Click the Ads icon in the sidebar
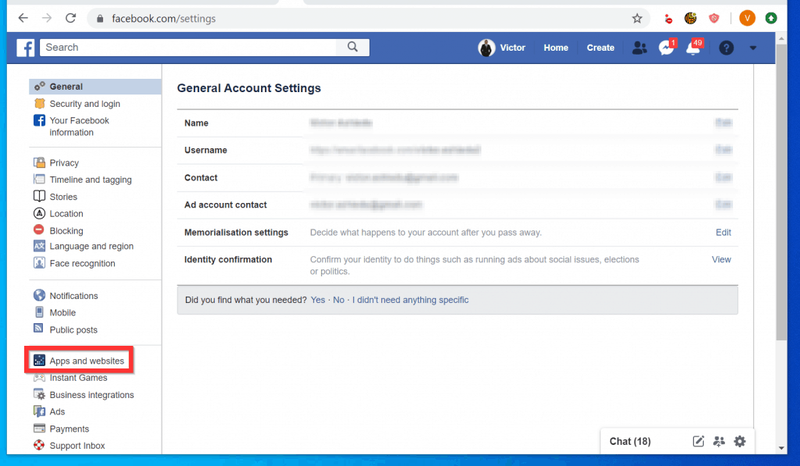 point(39,411)
